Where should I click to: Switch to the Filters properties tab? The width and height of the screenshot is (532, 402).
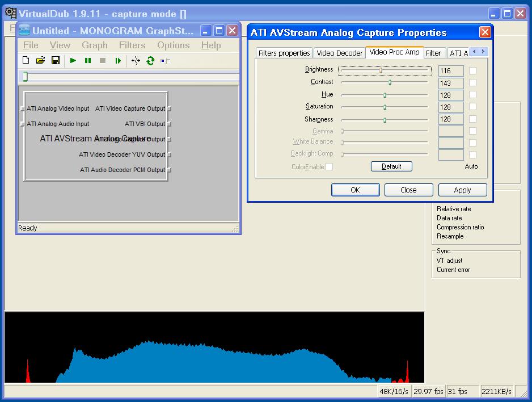click(x=284, y=53)
